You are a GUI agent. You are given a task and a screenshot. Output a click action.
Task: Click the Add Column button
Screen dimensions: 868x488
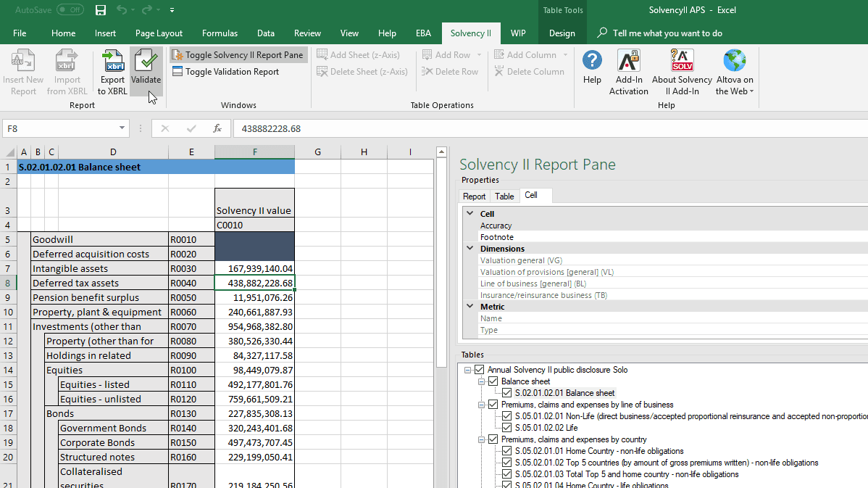[x=525, y=55]
